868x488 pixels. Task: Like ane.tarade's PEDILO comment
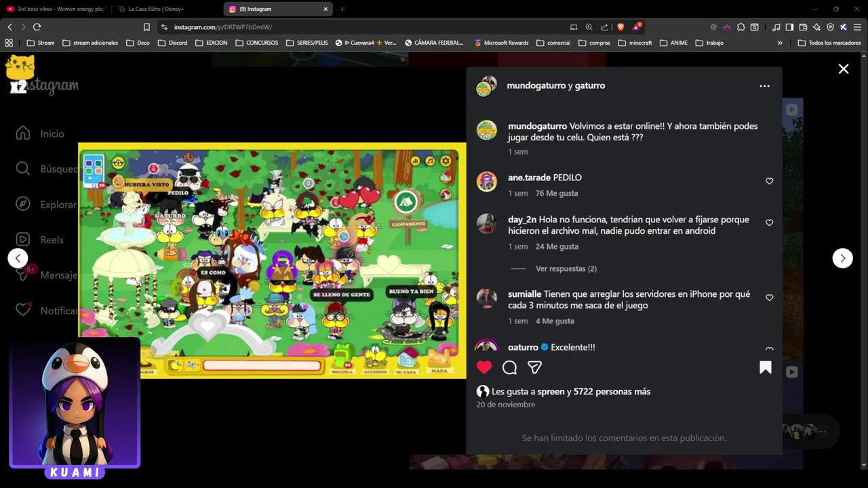pyautogui.click(x=769, y=181)
